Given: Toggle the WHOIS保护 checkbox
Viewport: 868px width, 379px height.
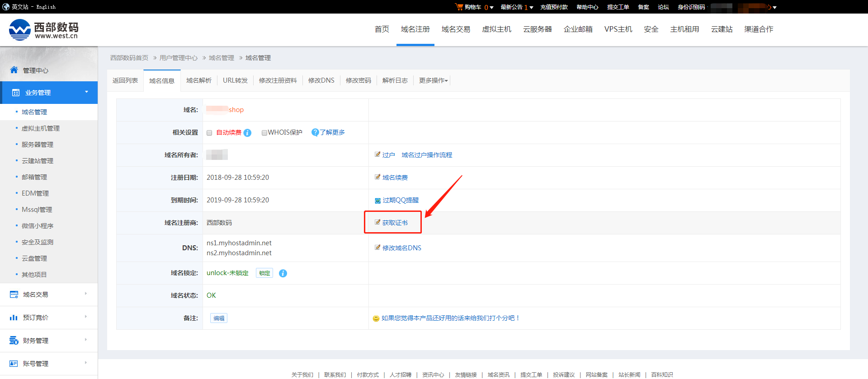Looking at the screenshot, I should click(x=264, y=133).
